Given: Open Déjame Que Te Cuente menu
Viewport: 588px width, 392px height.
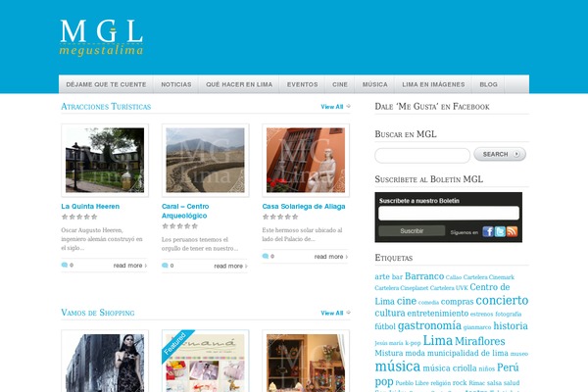Looking at the screenshot, I should click(x=106, y=84).
